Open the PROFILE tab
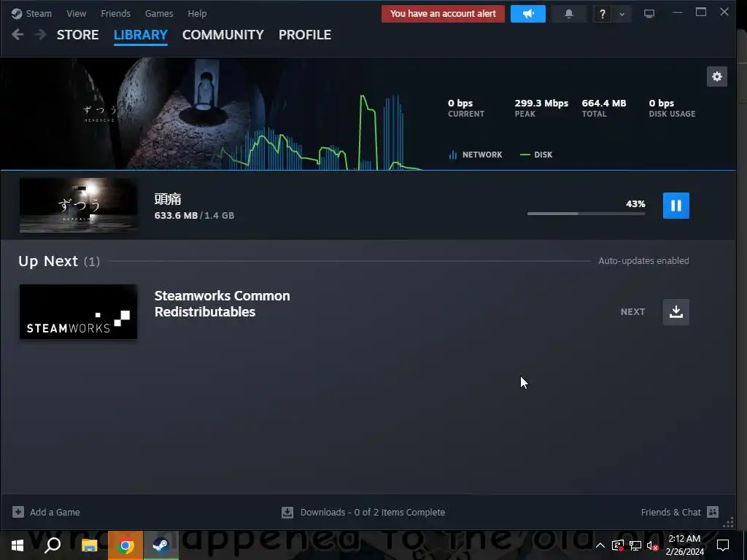 click(305, 35)
